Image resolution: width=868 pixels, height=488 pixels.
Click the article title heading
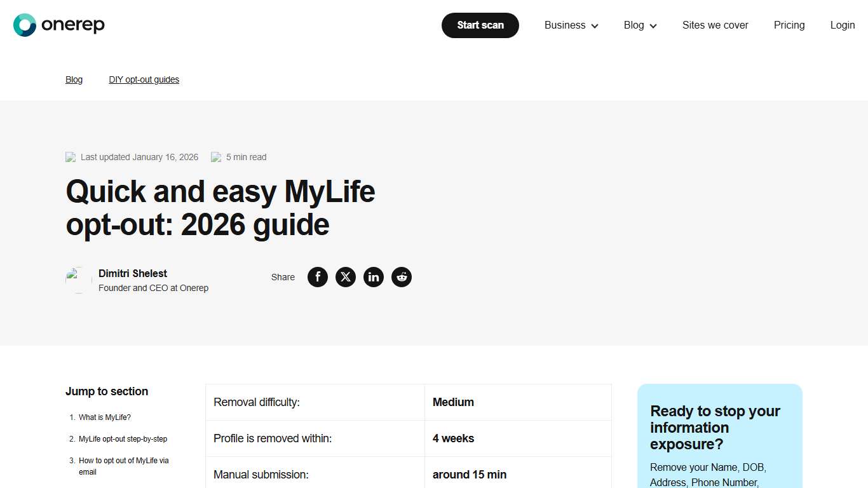pyautogui.click(x=220, y=208)
